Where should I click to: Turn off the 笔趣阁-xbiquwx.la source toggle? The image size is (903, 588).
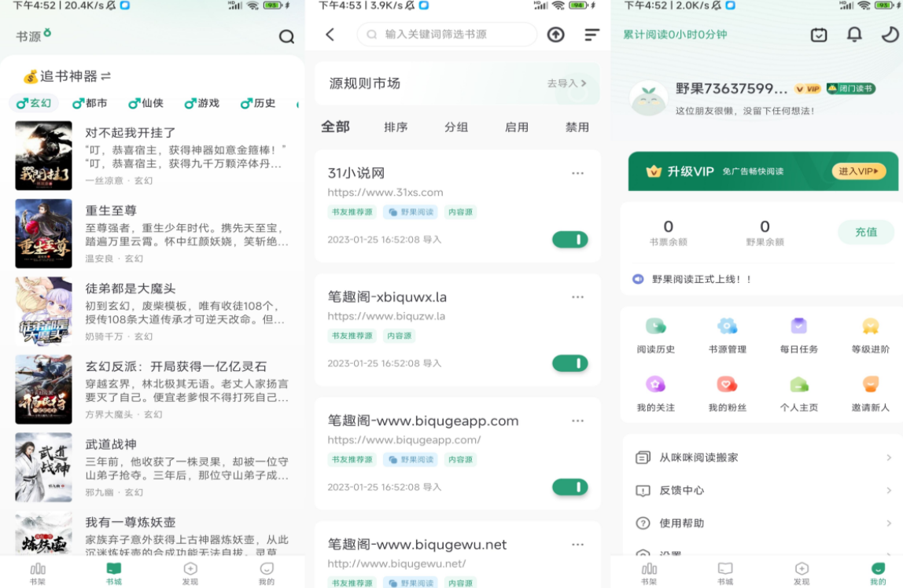(569, 362)
